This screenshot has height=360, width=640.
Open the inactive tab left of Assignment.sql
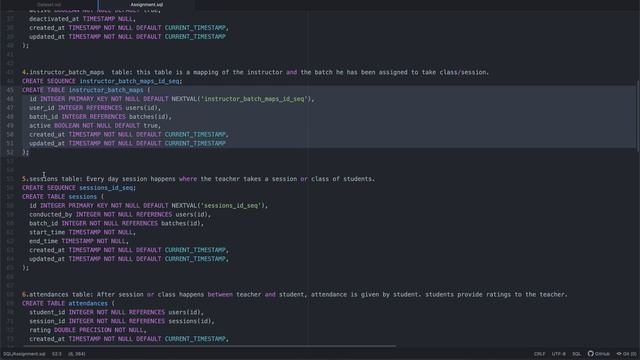tap(49, 4)
